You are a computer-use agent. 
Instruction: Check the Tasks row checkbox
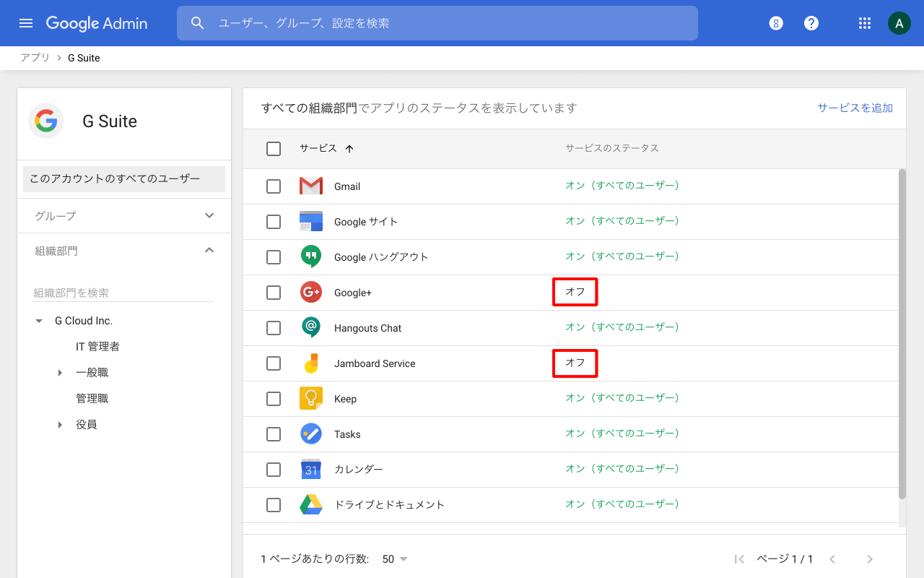coord(274,434)
